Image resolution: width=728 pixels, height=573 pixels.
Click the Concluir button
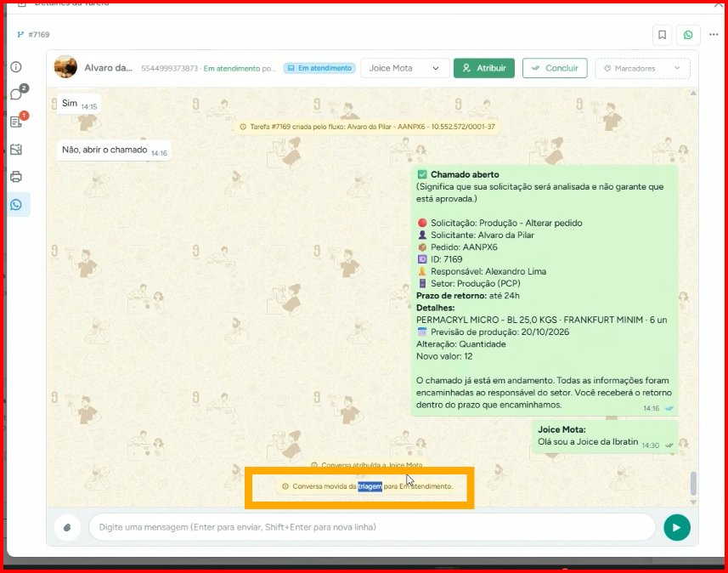[x=555, y=68]
